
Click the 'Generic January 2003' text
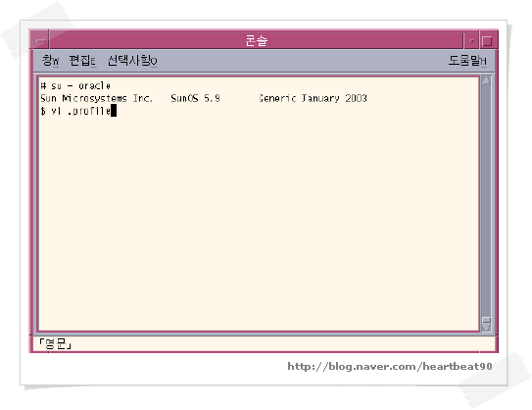coord(313,98)
